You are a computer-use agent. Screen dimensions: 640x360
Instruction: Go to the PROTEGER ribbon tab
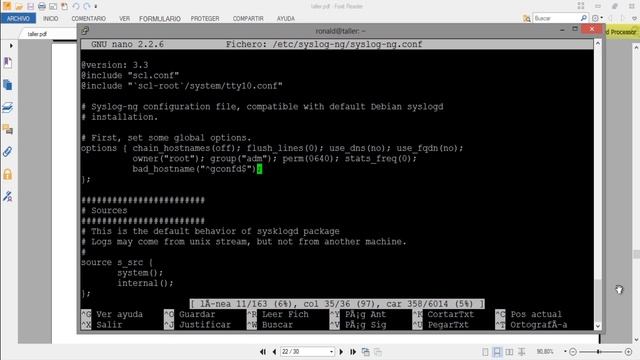pyautogui.click(x=205, y=18)
